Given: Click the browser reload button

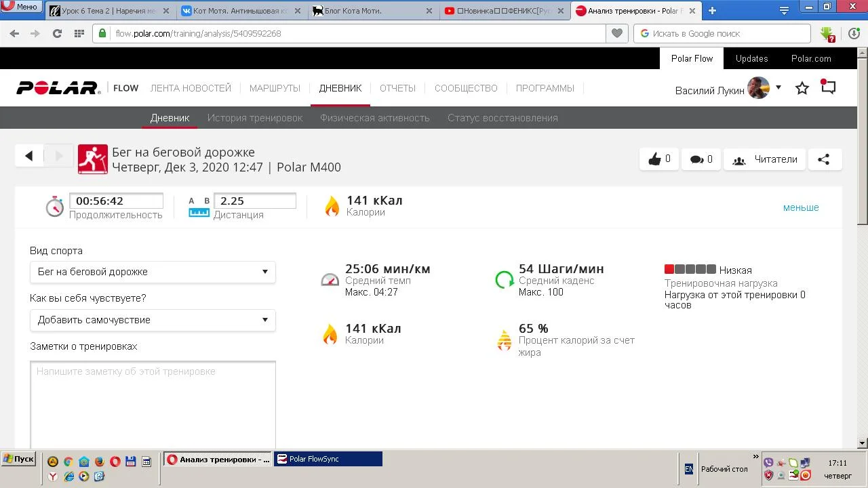Looking at the screenshot, I should tap(57, 33).
